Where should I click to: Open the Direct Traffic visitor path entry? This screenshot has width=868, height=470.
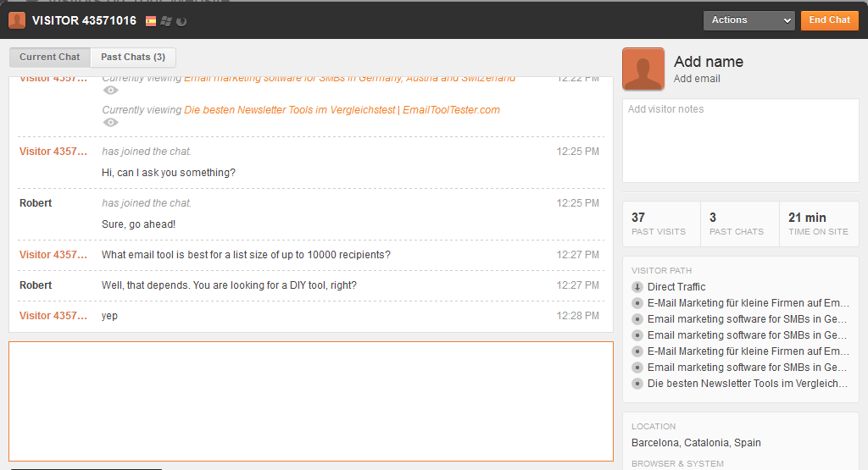676,287
